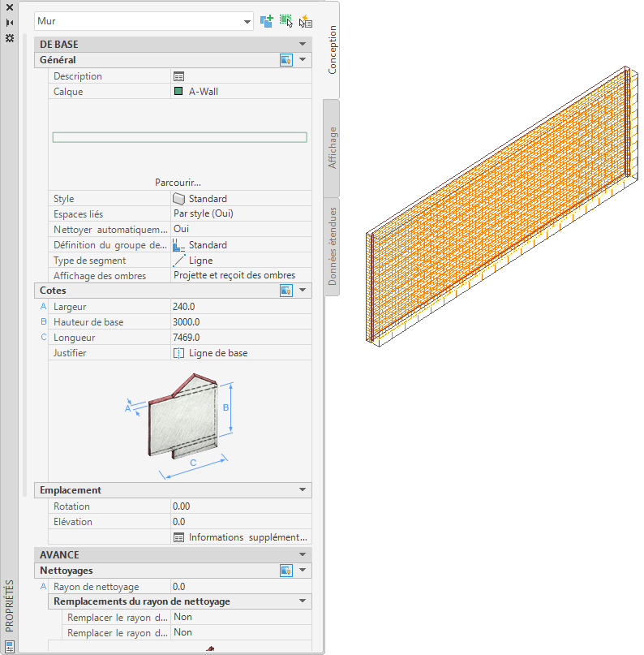644x655 pixels.
Task: Click the auto-hide palette icon
Action: pos(10,23)
